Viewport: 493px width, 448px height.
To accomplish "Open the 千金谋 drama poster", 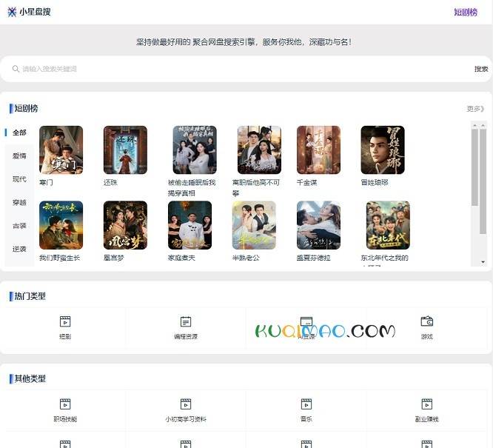I will 318,150.
